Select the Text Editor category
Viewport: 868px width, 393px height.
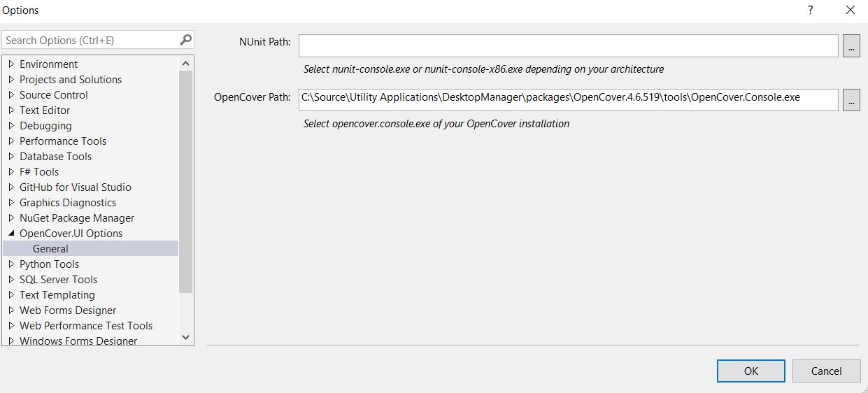[45, 110]
